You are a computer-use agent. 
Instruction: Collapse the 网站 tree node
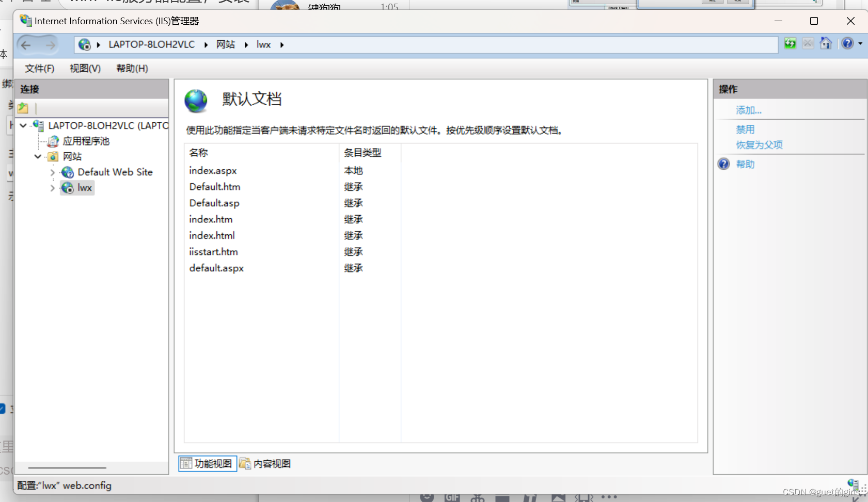tap(37, 156)
